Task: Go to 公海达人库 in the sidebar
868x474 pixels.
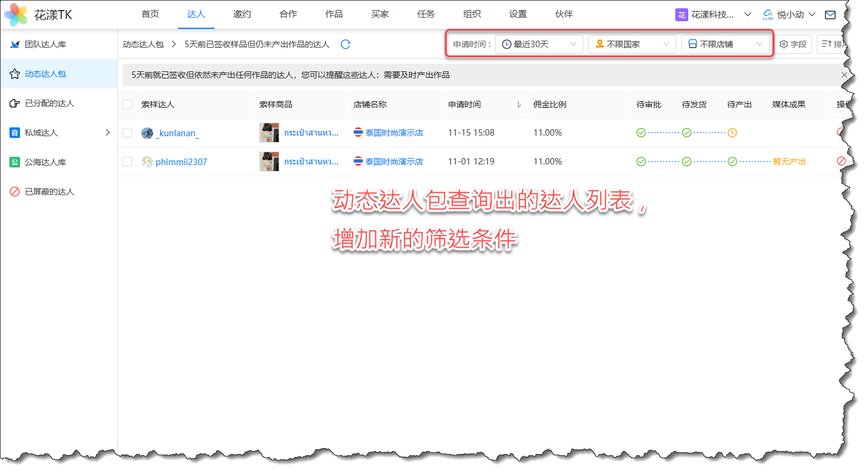Action: pyautogui.click(x=49, y=162)
